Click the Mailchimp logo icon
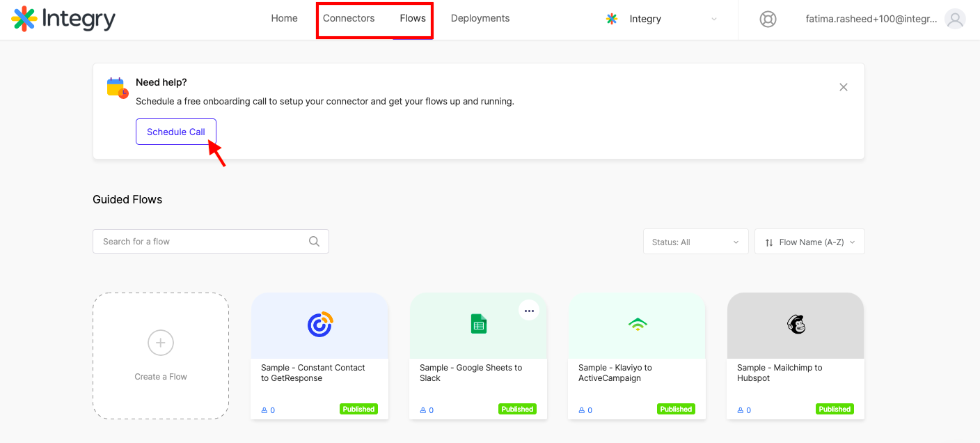 tap(796, 324)
